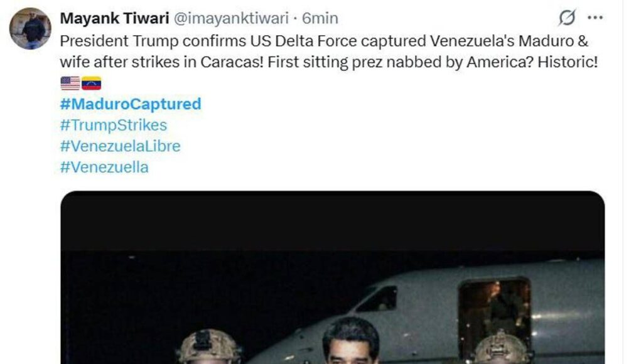Screen dimensions: 641x364
Task: Open the three-dot more options menu
Action: 595,18
